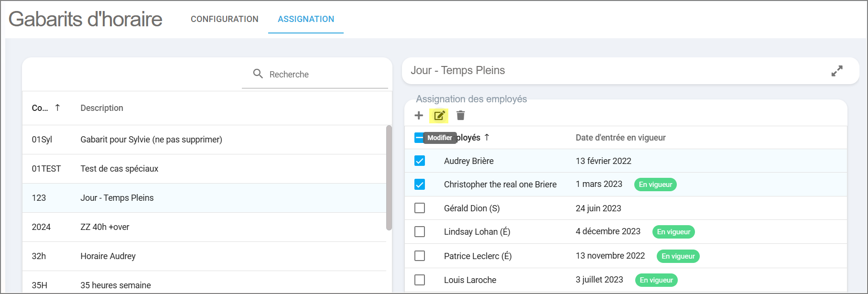
Task: Sort by Code column arrow
Action: tap(57, 108)
